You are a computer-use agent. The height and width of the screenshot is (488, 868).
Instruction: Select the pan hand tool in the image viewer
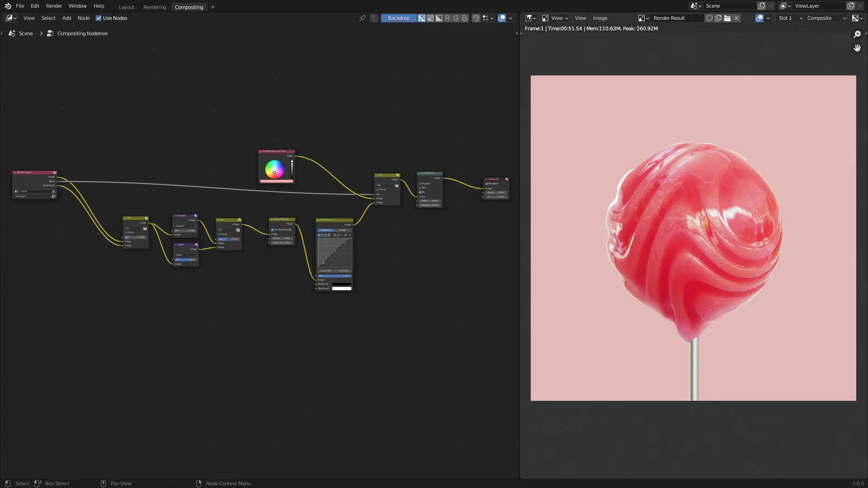[x=857, y=48]
